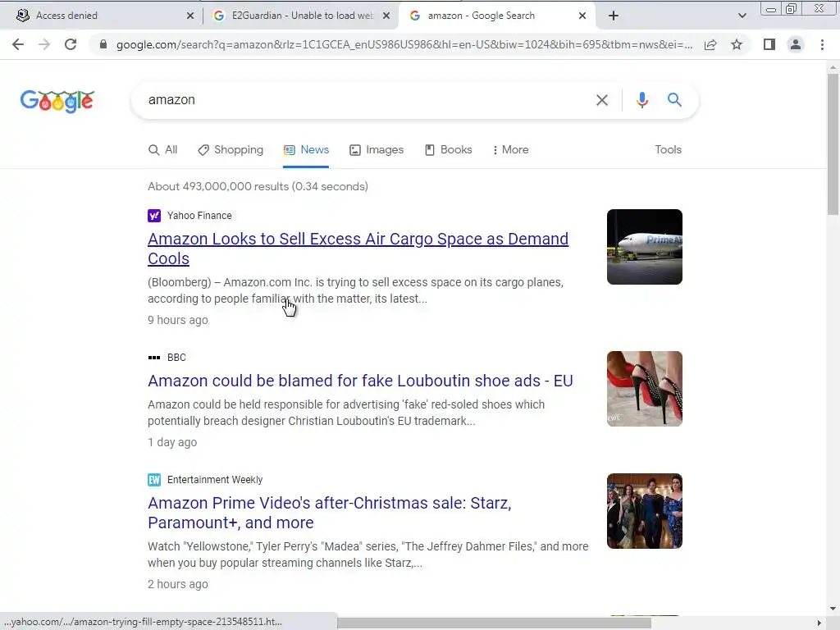The image size is (840, 630).
Task: Click the BBC source icon
Action: point(154,358)
